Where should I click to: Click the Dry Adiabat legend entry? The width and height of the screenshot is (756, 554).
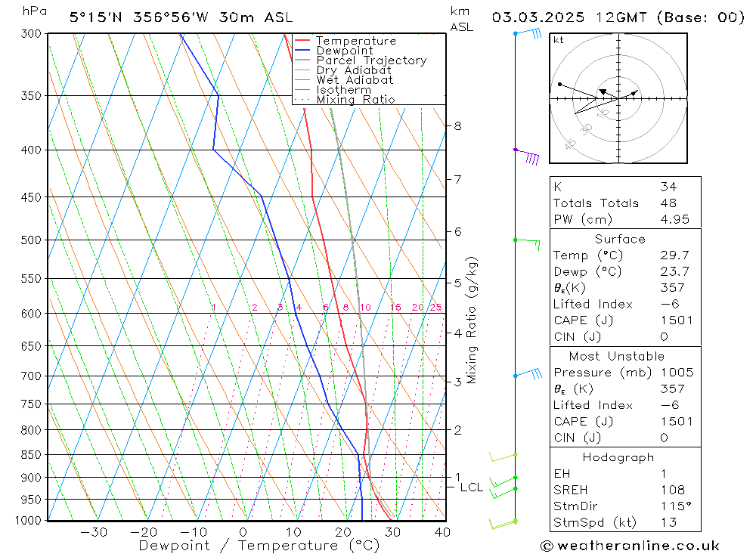tap(342, 70)
